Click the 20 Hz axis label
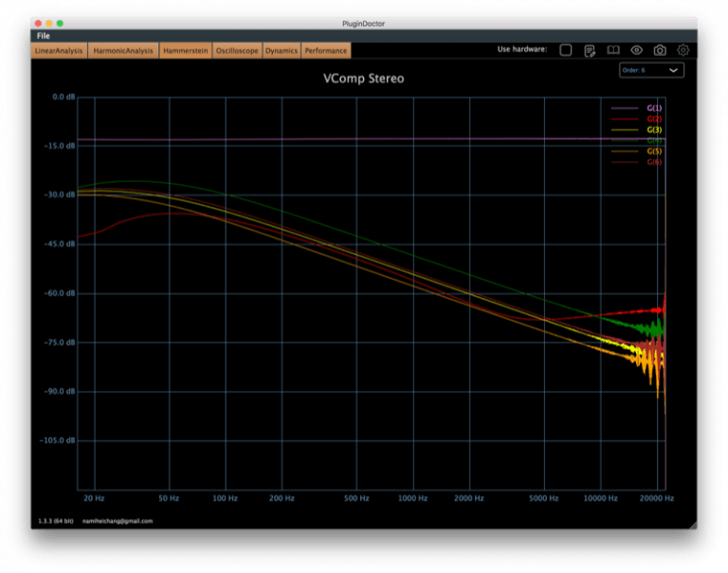This screenshot has height=573, width=728. tap(94, 498)
